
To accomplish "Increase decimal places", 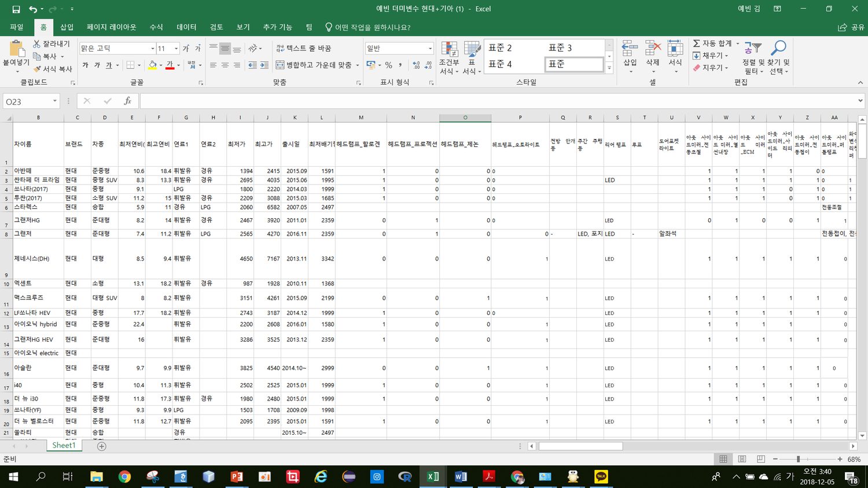I will (x=417, y=65).
